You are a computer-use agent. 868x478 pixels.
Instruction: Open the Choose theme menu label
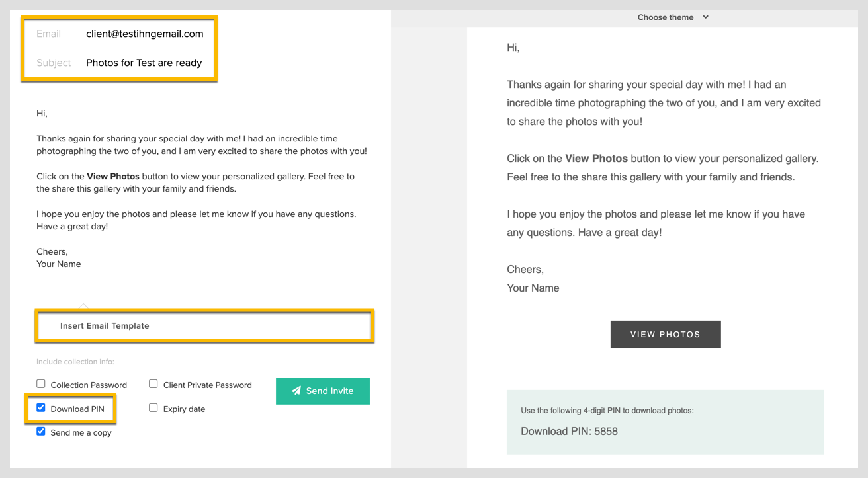coord(666,17)
